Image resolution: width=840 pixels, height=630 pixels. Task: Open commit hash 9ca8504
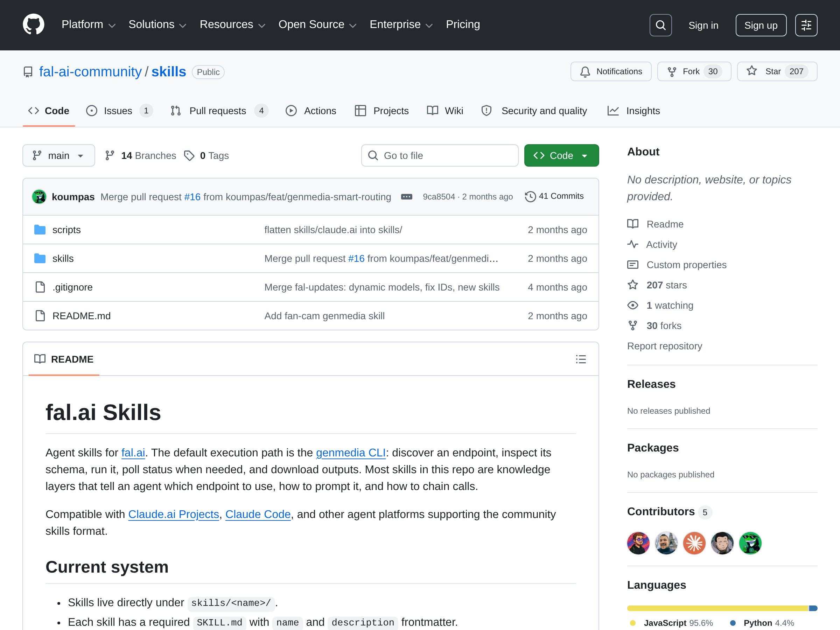[x=439, y=197]
